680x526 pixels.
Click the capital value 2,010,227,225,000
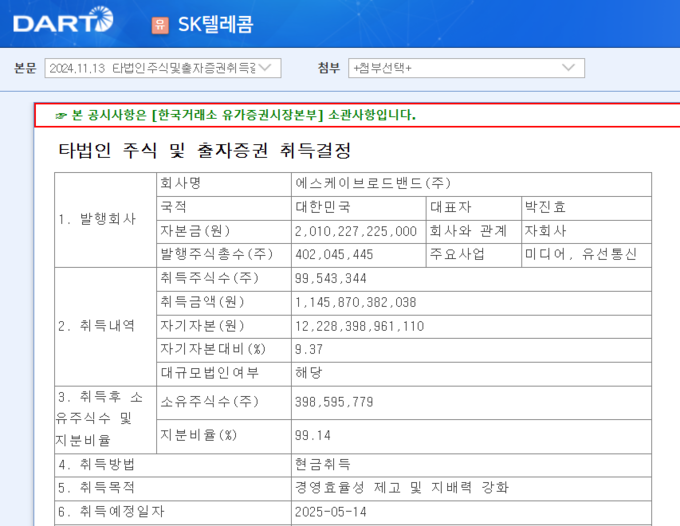tap(356, 231)
